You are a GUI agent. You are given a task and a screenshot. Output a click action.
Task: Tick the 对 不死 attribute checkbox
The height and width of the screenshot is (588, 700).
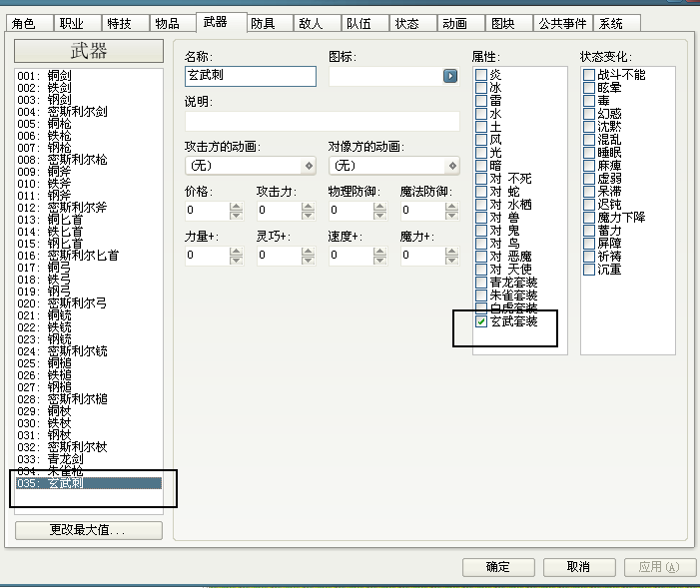(480, 179)
